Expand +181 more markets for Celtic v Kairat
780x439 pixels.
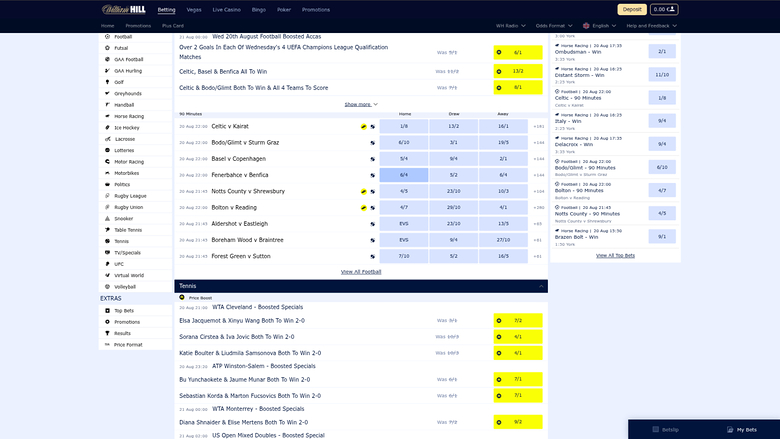click(x=538, y=126)
